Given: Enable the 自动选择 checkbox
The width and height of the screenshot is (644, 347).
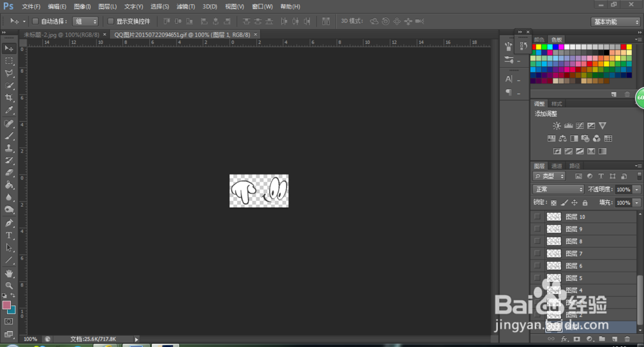Looking at the screenshot, I should 35,21.
